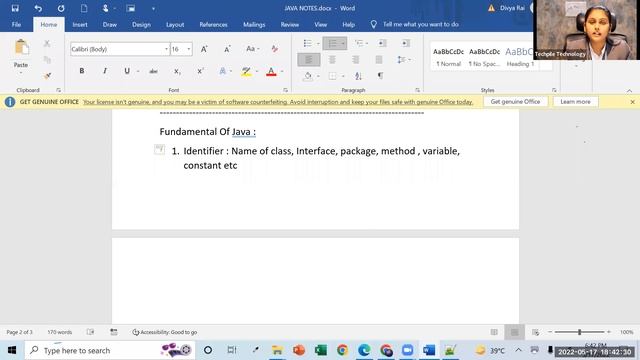640x360 pixels.
Task: Redo the last action
Action: pos(61,8)
